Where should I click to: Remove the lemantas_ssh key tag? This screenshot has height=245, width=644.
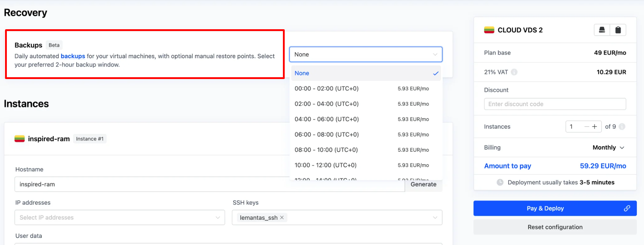click(282, 218)
